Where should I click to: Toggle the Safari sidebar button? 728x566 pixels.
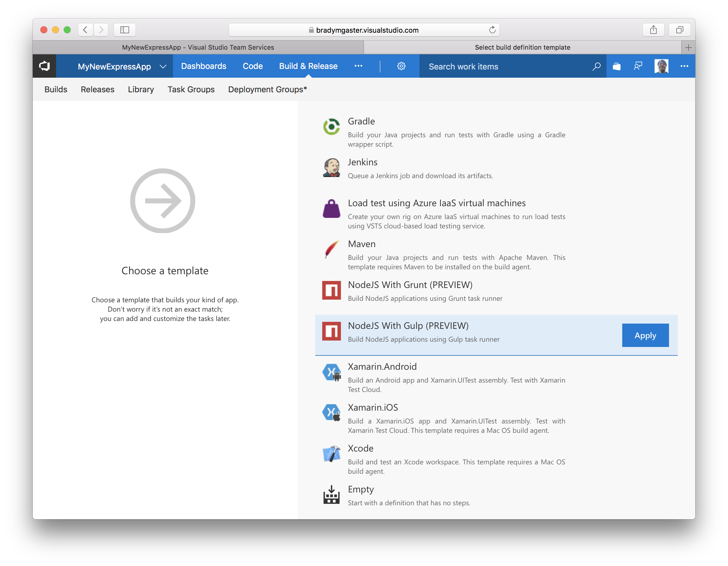click(125, 30)
